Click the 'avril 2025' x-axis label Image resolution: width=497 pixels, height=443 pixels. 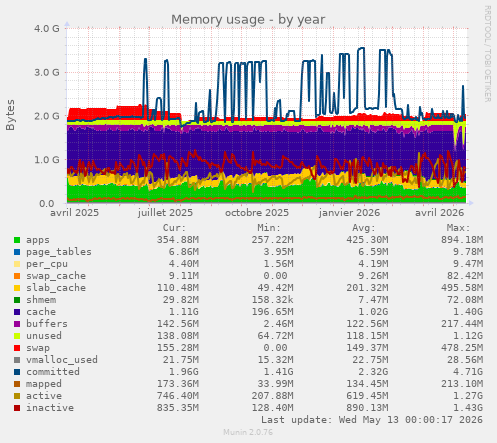[x=74, y=213]
